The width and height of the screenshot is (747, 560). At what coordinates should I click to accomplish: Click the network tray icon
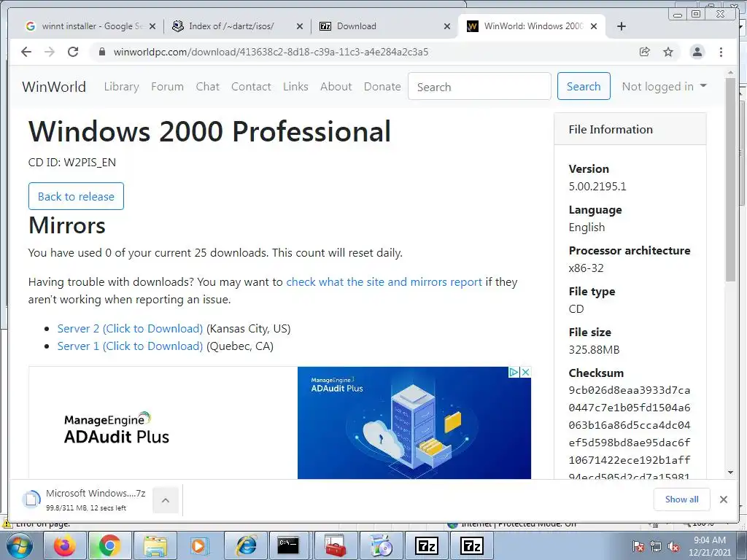[x=656, y=546]
